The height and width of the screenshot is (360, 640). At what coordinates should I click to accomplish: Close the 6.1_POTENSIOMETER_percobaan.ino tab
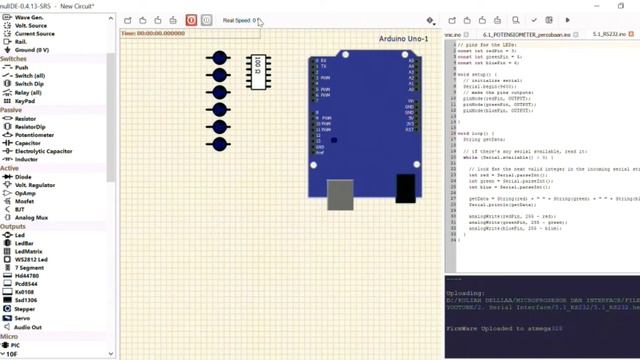tap(576, 35)
